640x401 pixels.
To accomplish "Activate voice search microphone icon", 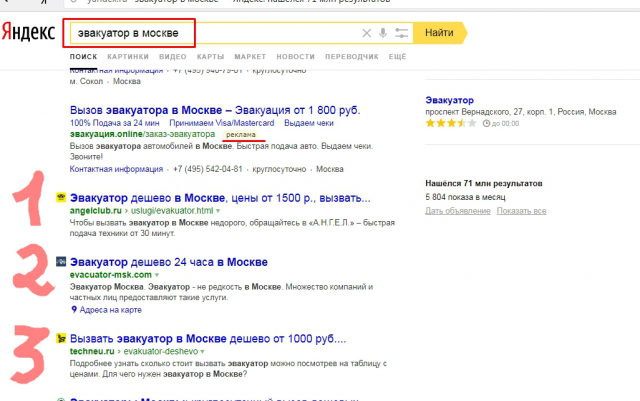I will [x=383, y=33].
